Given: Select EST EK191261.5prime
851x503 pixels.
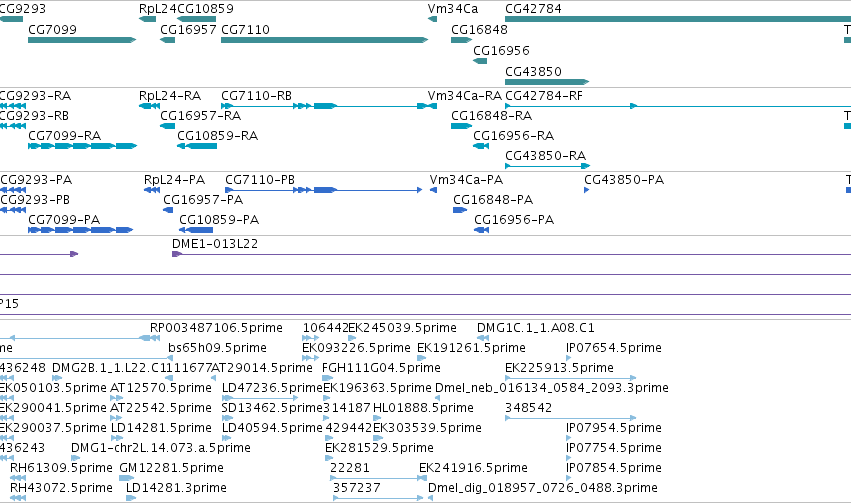Looking at the screenshot, I should pos(471,348).
